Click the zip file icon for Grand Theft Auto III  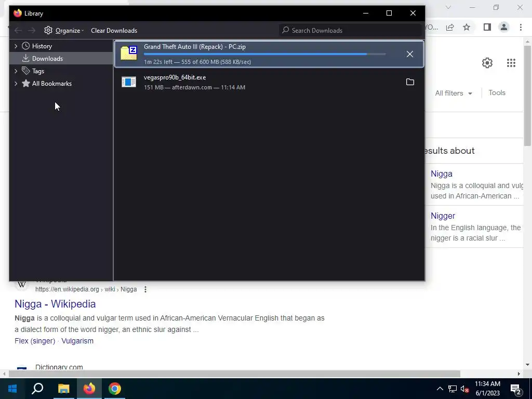[x=129, y=53]
